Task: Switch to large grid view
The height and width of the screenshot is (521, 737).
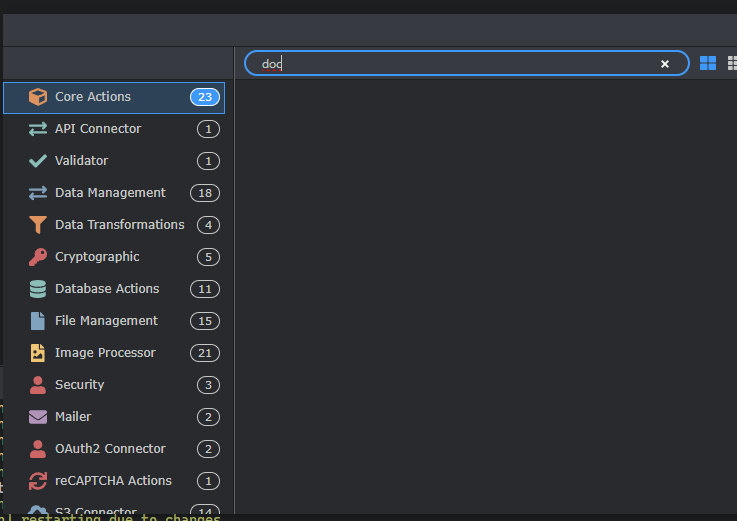Action: 708,63
